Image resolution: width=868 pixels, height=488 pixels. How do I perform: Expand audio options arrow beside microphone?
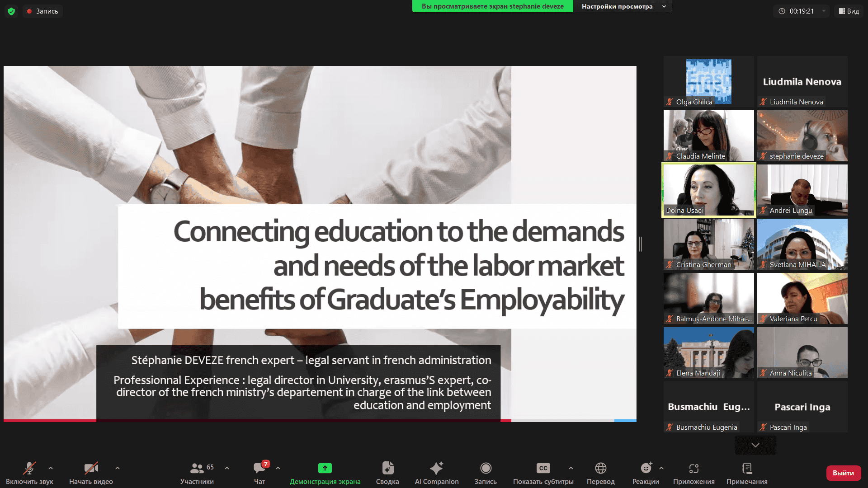51,468
